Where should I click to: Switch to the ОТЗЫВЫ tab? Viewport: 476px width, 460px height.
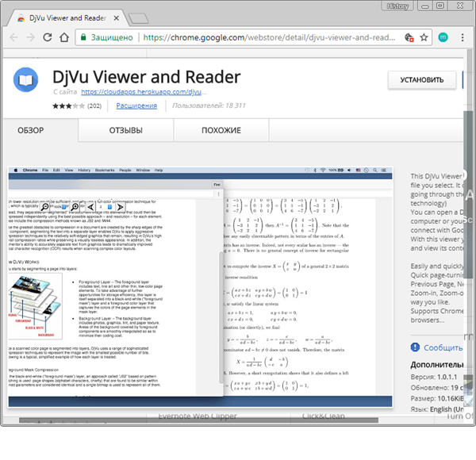[x=125, y=131]
